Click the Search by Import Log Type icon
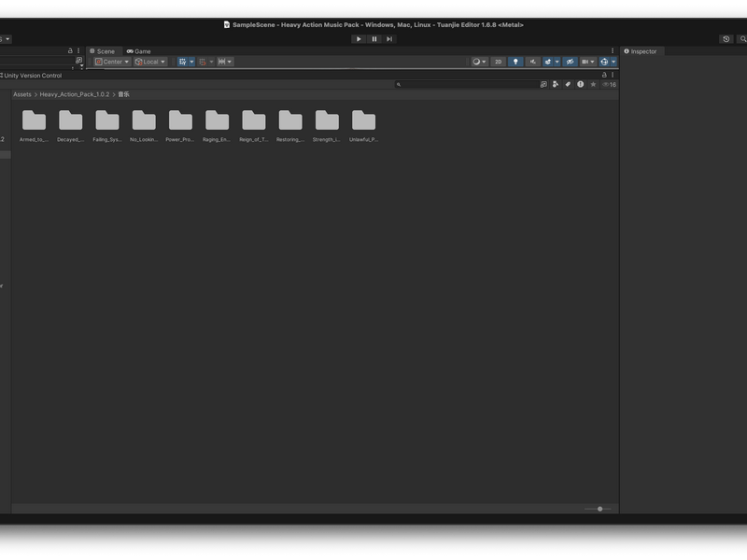Viewport: 747px width, 560px height. coord(580,84)
